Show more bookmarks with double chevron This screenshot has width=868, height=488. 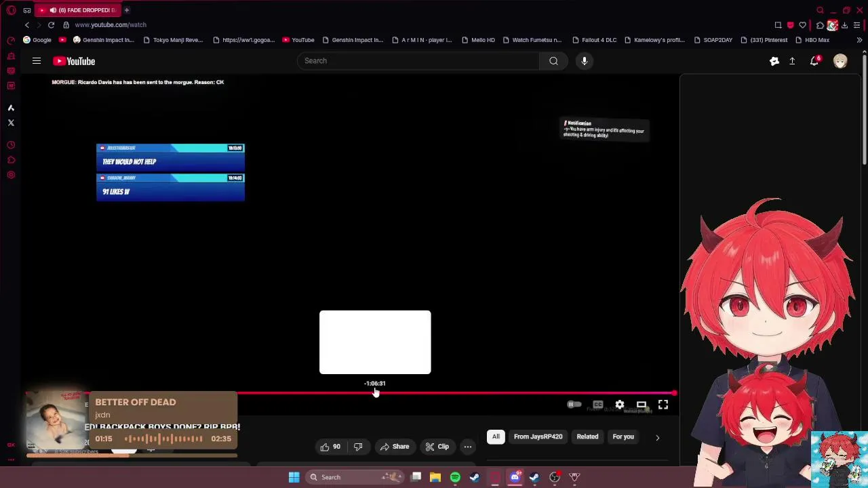coord(859,40)
